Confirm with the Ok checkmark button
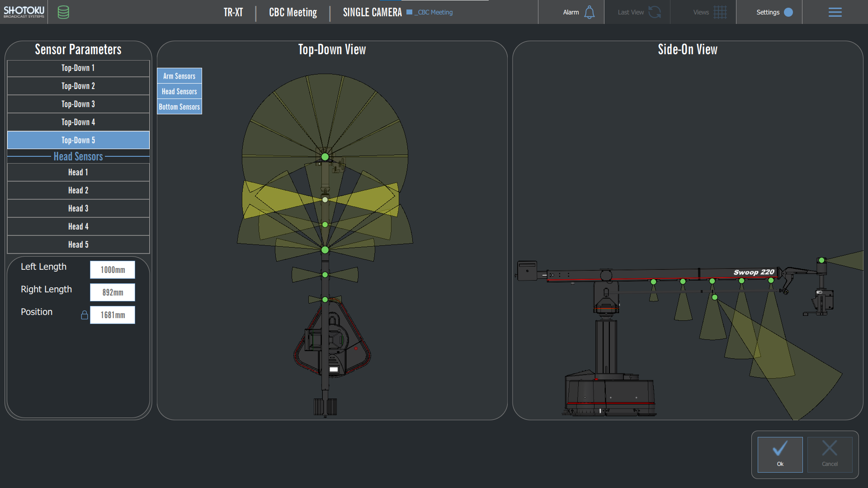 780,454
